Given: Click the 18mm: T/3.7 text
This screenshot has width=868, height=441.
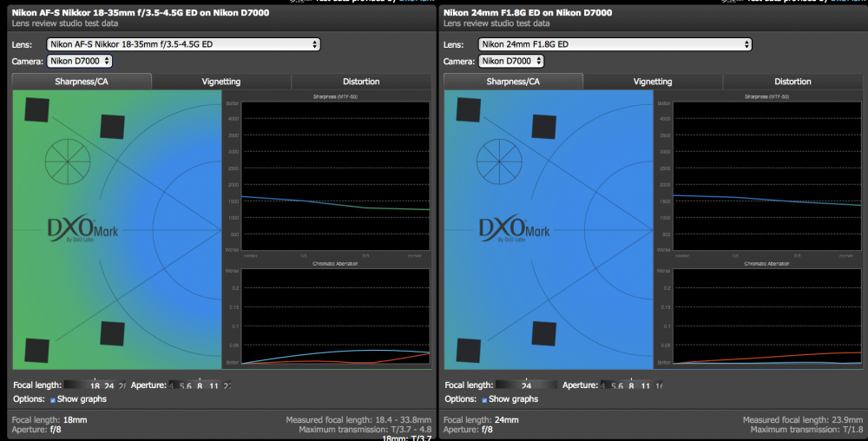Looking at the screenshot, I should pyautogui.click(x=406, y=438).
